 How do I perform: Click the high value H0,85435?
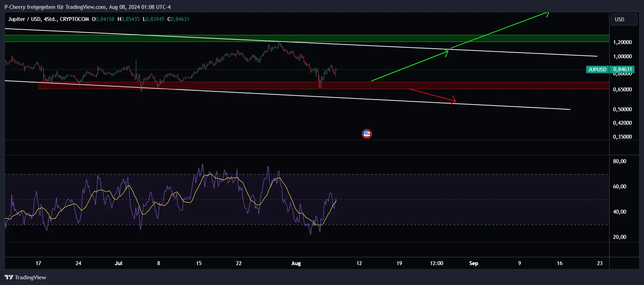128,19
